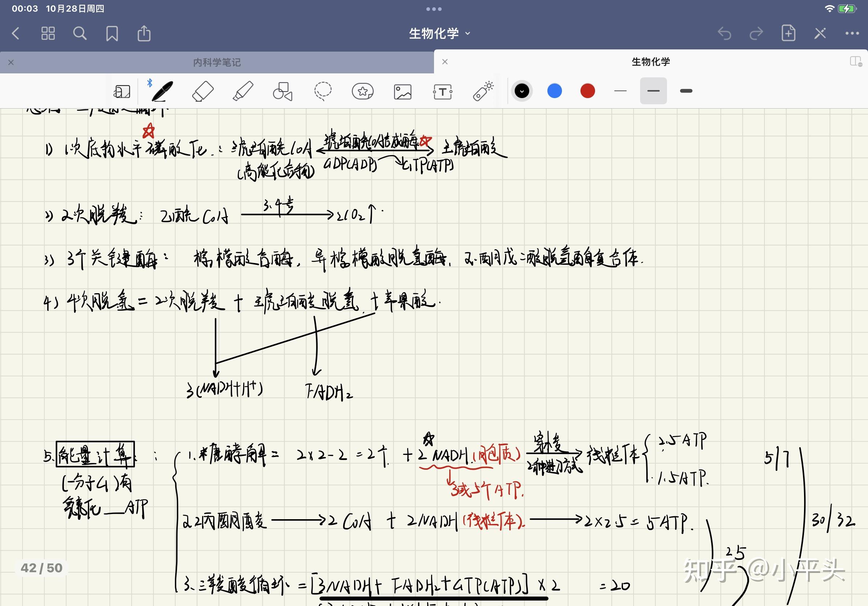Select the Shapes tool
The image size is (868, 606).
tap(283, 92)
